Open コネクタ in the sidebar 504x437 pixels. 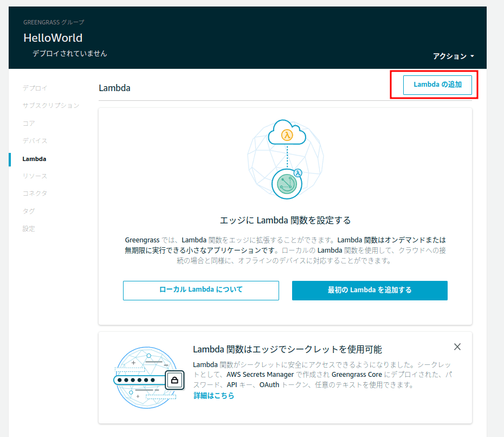coord(35,193)
